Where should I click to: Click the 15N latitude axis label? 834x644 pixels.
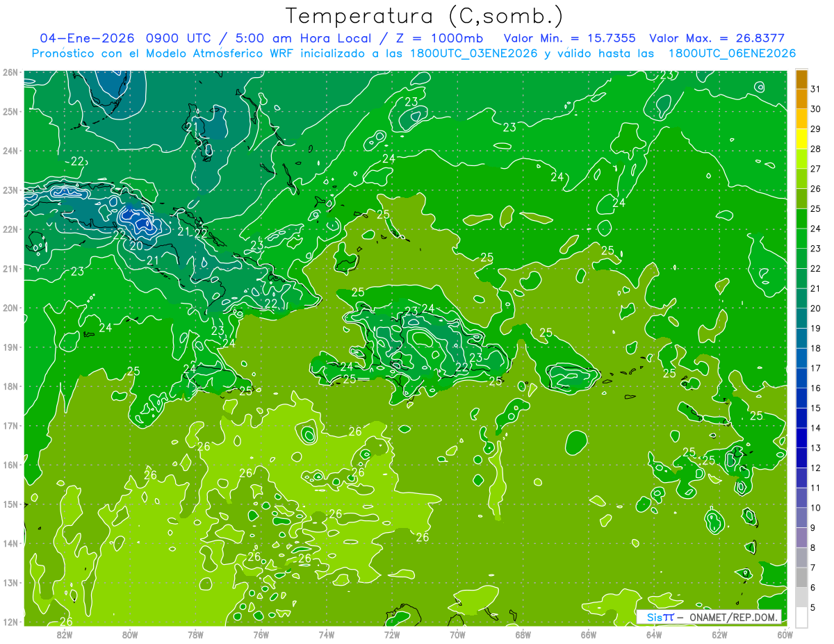[10, 504]
